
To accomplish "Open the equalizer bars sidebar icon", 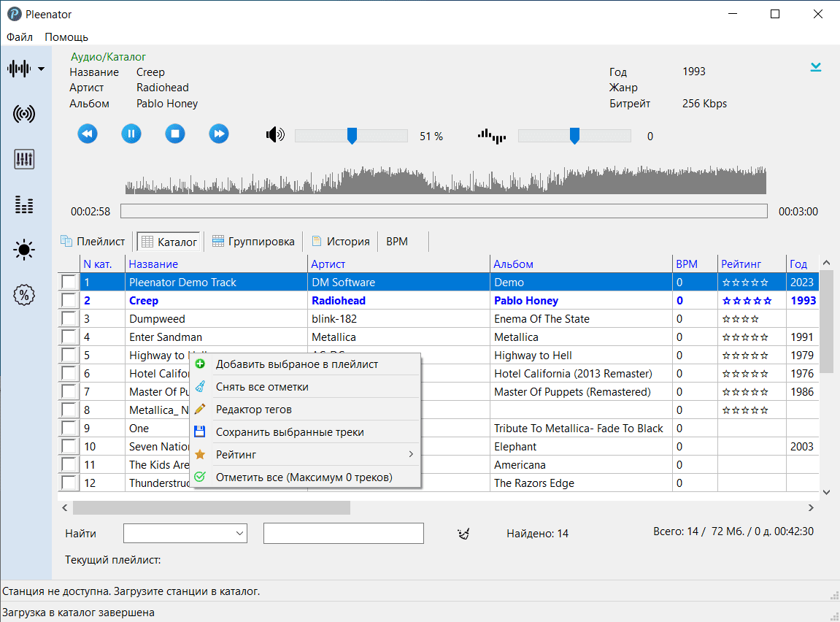I will [24, 205].
